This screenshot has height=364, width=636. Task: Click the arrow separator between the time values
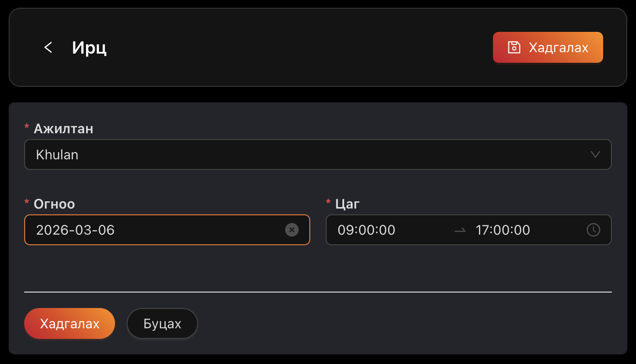[460, 230]
